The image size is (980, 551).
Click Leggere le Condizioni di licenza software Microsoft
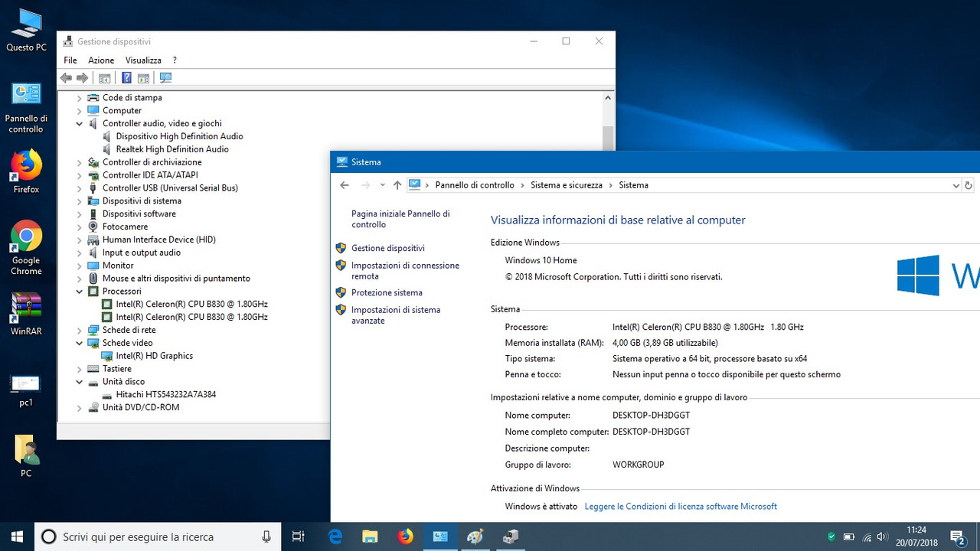point(681,507)
